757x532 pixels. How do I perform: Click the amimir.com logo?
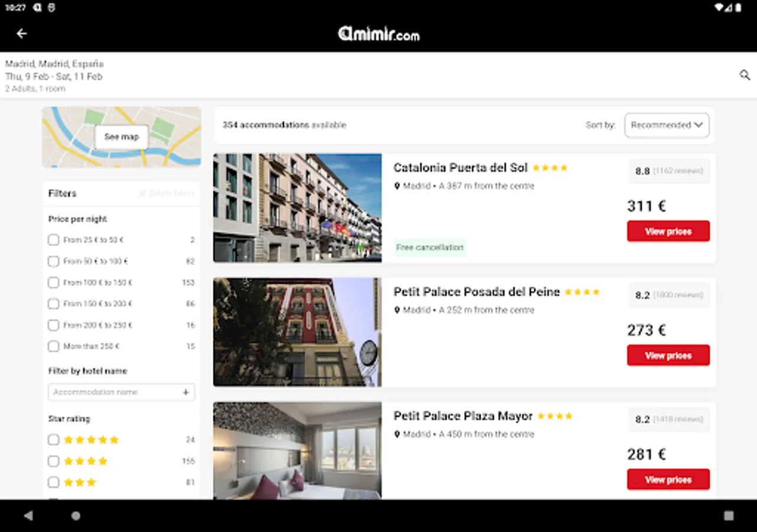[378, 34]
